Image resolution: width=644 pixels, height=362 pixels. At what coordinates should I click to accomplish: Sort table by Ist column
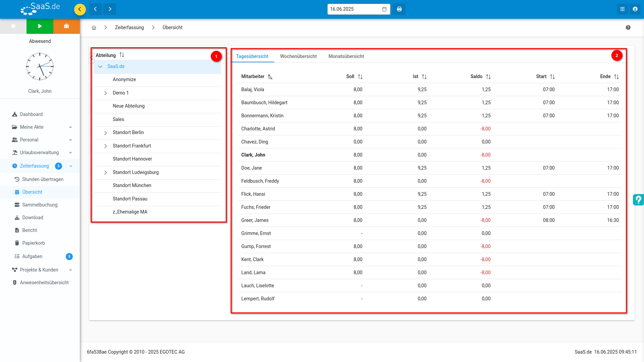[424, 77]
